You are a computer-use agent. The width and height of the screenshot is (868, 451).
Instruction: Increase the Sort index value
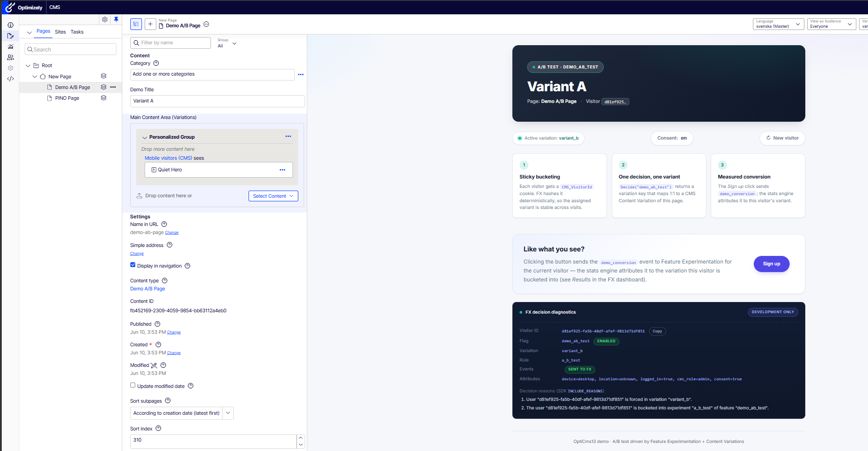[x=301, y=438]
